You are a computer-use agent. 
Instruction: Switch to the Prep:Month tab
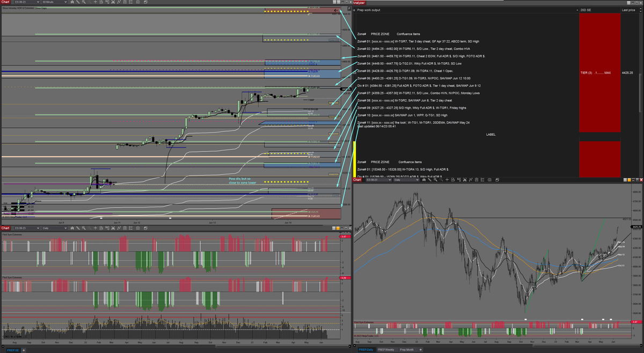pos(406,350)
